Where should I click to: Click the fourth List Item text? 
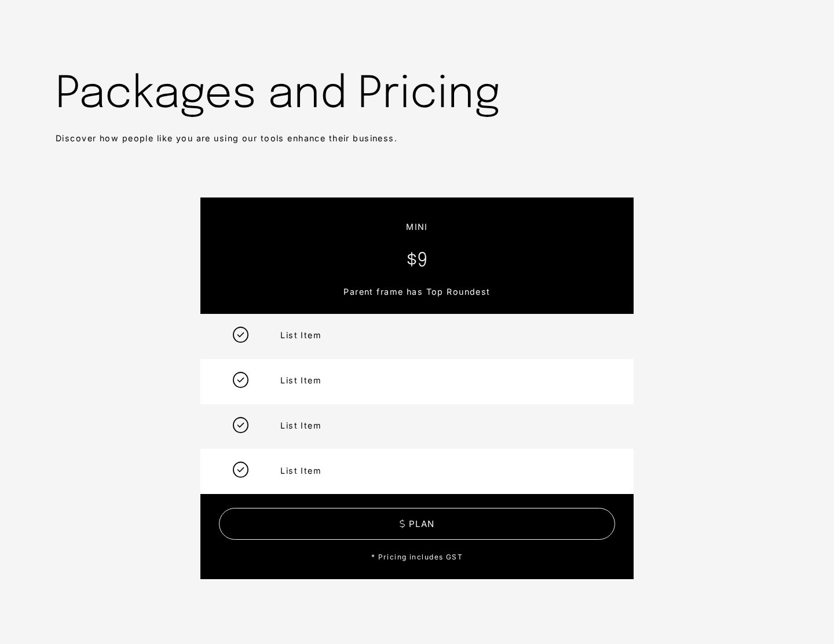tap(301, 471)
